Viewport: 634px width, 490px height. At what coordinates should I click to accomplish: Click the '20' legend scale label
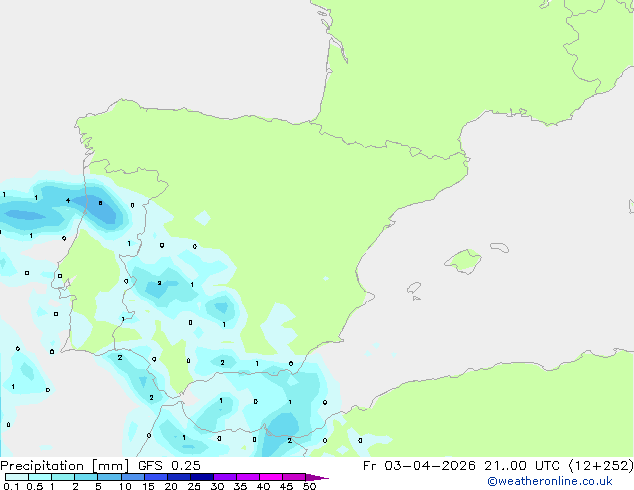point(171,486)
